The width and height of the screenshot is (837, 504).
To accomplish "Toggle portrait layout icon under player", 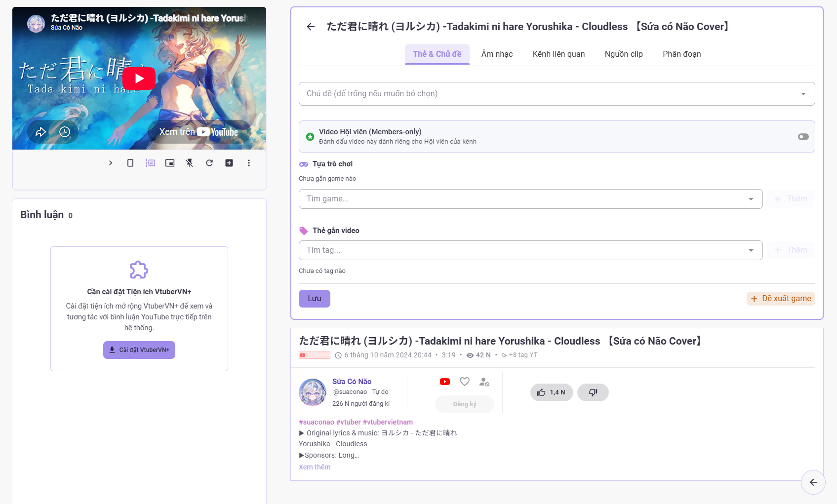I will (130, 163).
